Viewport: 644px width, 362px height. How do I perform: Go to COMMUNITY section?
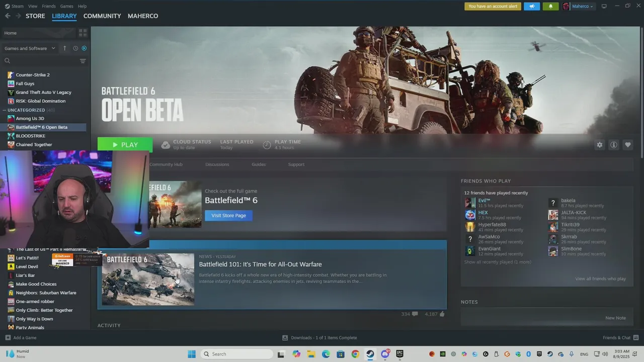[102, 16]
